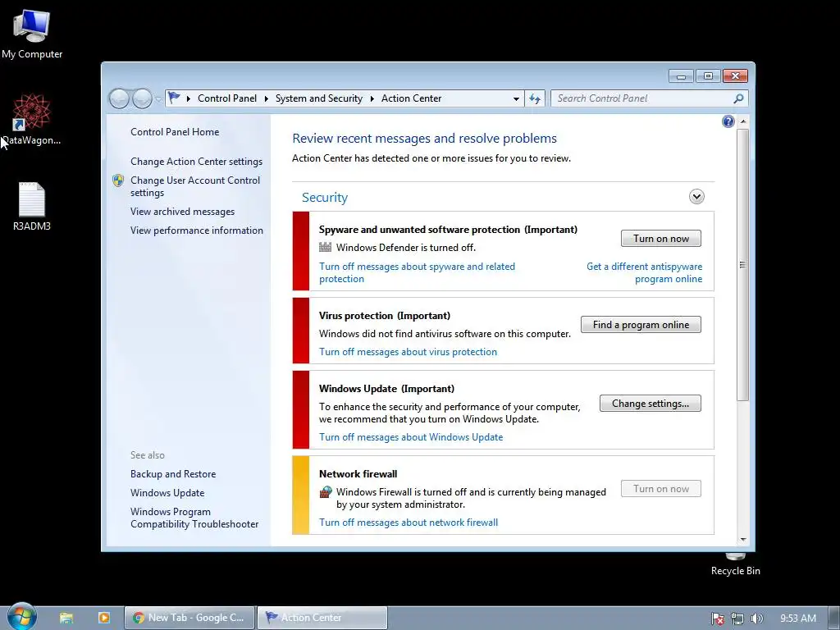Open Change User Account Control settings

(195, 186)
